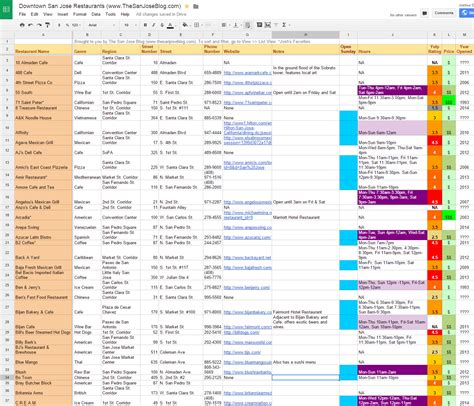Viewport: 474px width, 406px height.
Task: Open the File menu
Action: (22, 14)
